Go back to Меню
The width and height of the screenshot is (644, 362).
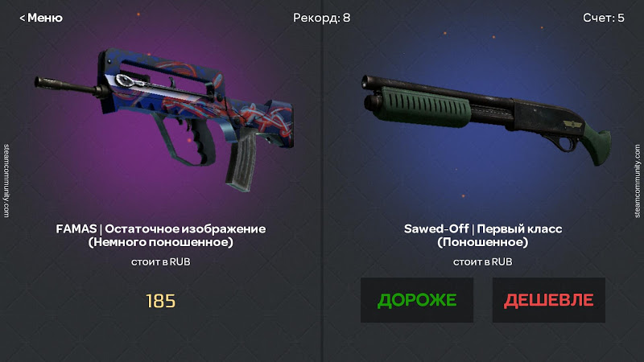(41, 18)
